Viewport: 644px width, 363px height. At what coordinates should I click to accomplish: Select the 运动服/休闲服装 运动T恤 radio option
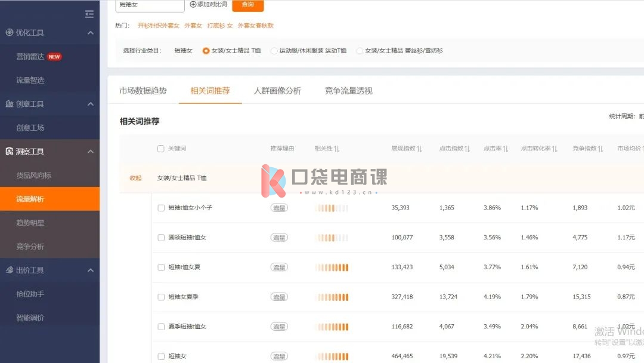[274, 51]
